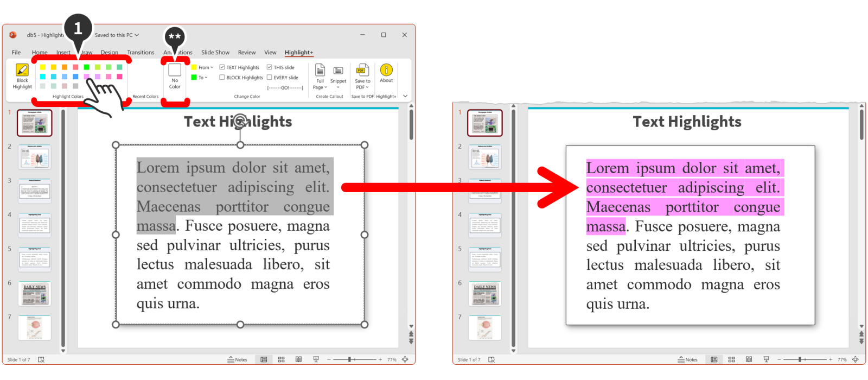The width and height of the screenshot is (868, 380).
Task: Fit slide to window in right window
Action: [x=855, y=359]
